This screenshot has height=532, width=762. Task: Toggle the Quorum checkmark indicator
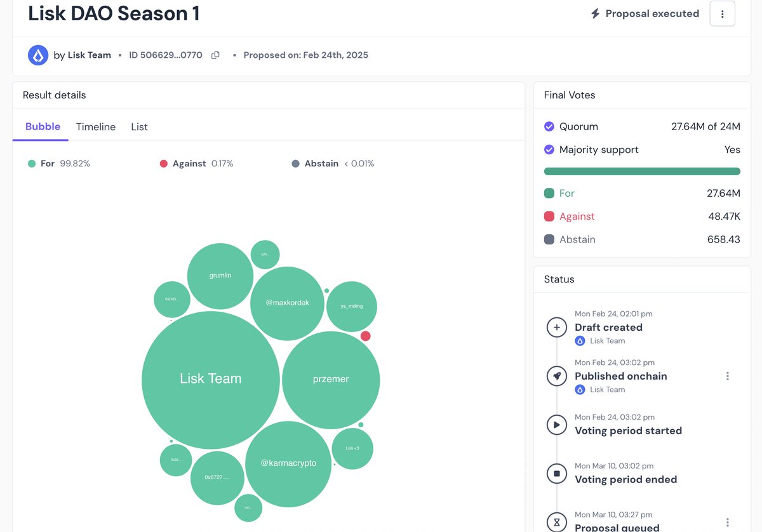[x=549, y=126]
